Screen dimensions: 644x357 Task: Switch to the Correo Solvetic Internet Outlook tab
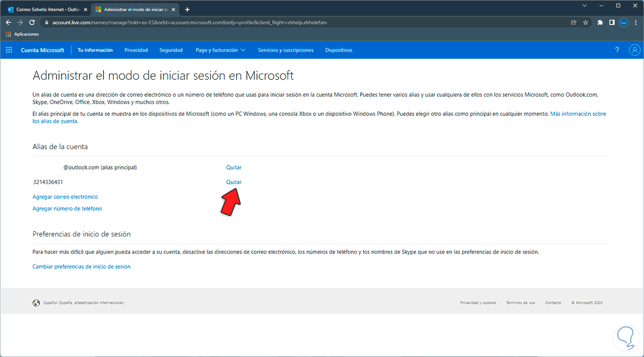(x=47, y=10)
